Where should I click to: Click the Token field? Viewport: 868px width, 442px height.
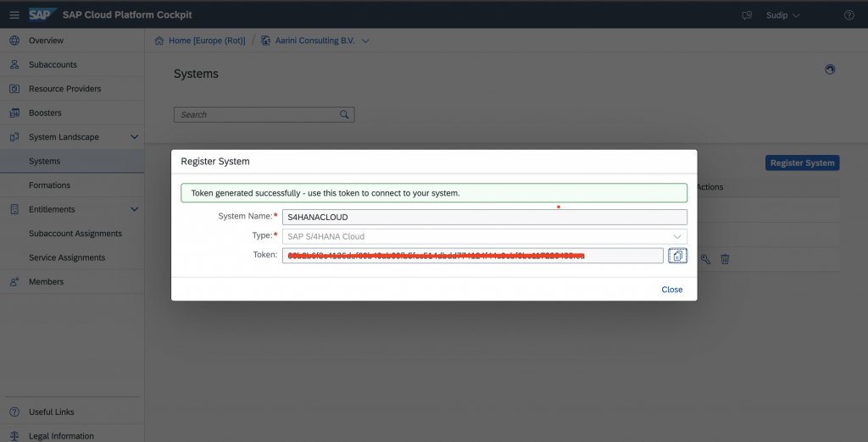click(x=473, y=256)
